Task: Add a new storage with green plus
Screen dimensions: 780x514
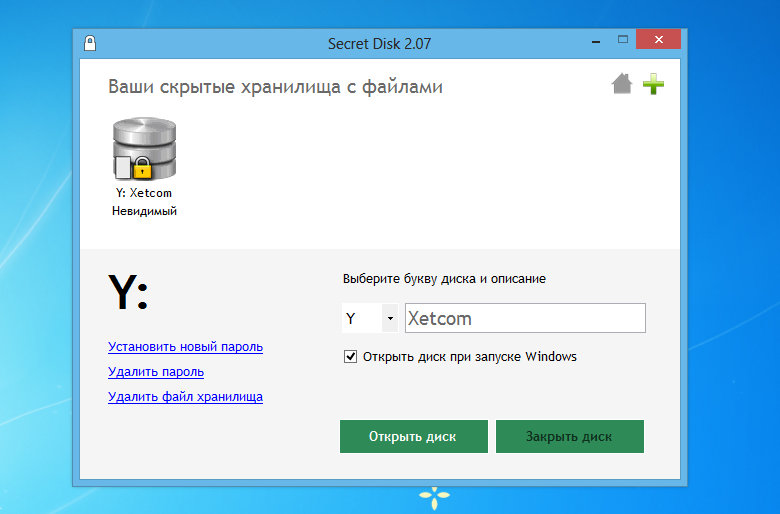Action: [653, 84]
